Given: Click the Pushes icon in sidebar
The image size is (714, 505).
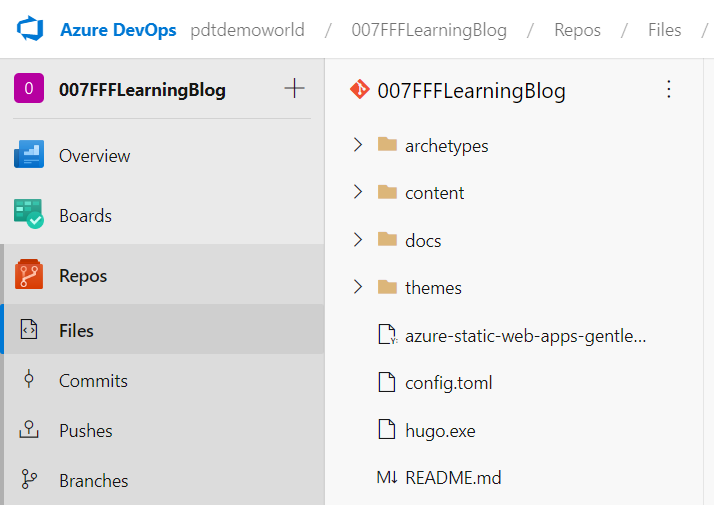Looking at the screenshot, I should point(29,430).
